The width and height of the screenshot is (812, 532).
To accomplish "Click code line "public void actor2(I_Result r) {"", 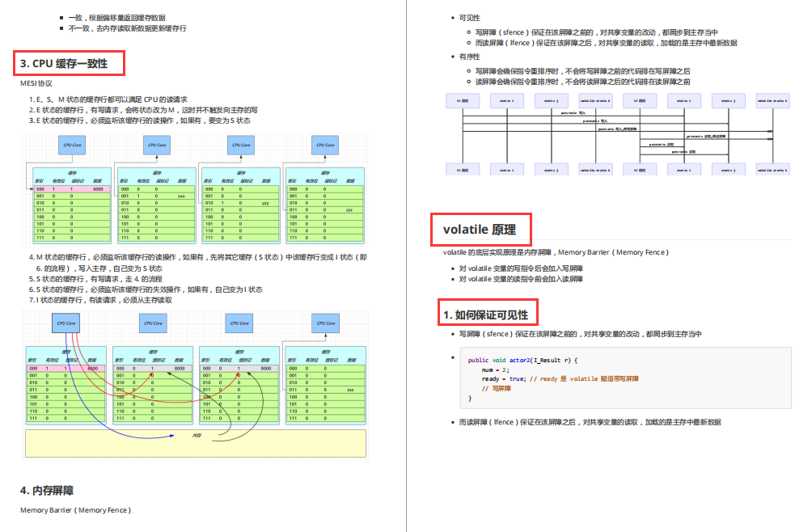I will (x=522, y=360).
